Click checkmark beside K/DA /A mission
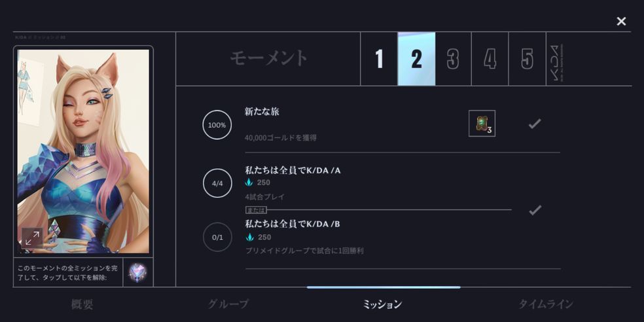Image resolution: width=644 pixels, height=322 pixels. [x=534, y=210]
